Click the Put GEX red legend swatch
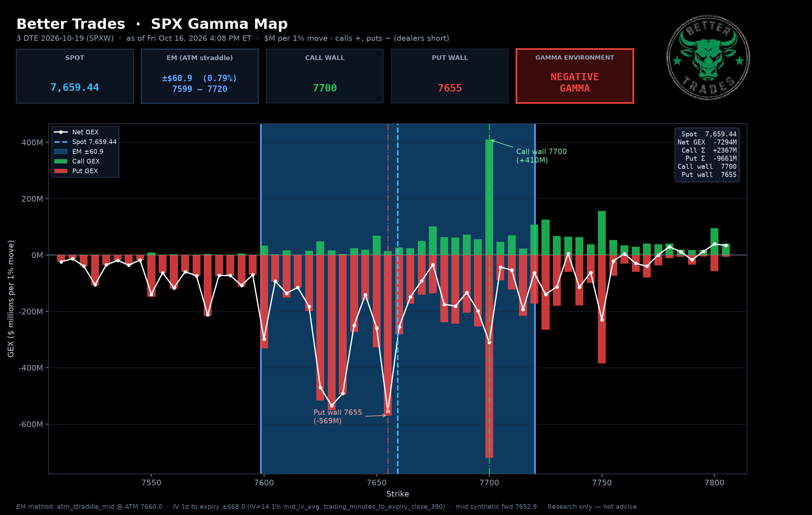The image size is (812, 515). tap(61, 171)
